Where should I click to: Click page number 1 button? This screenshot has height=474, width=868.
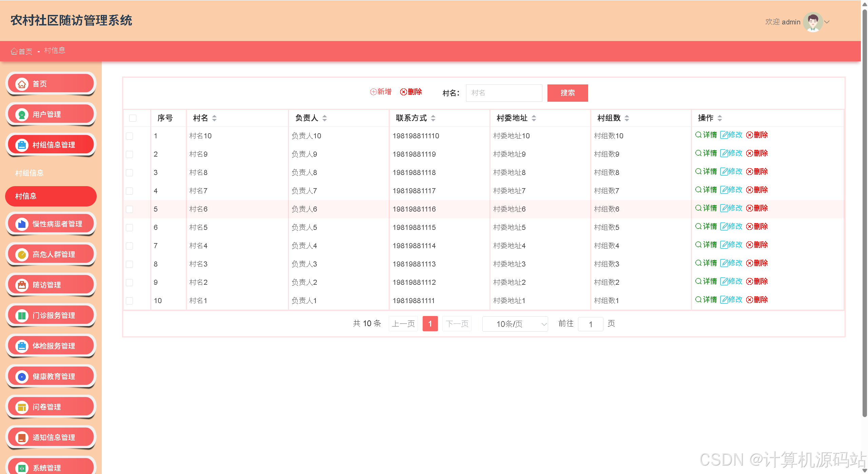430,324
